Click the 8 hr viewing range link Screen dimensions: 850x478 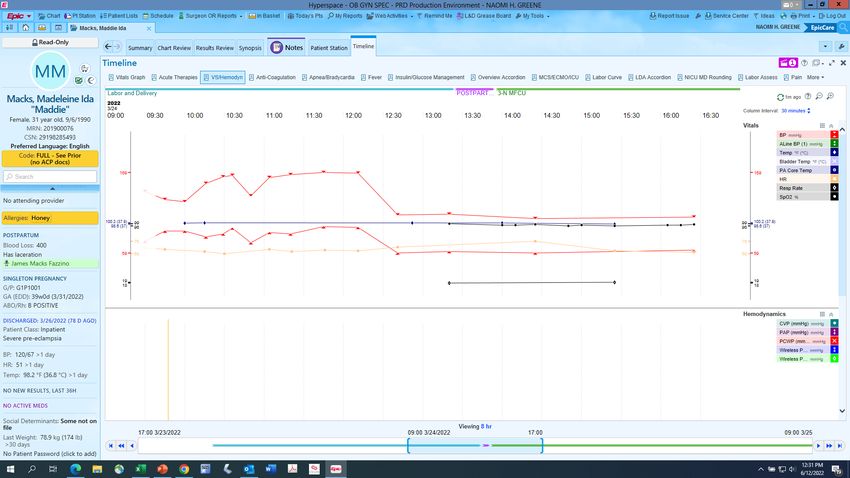tap(486, 427)
